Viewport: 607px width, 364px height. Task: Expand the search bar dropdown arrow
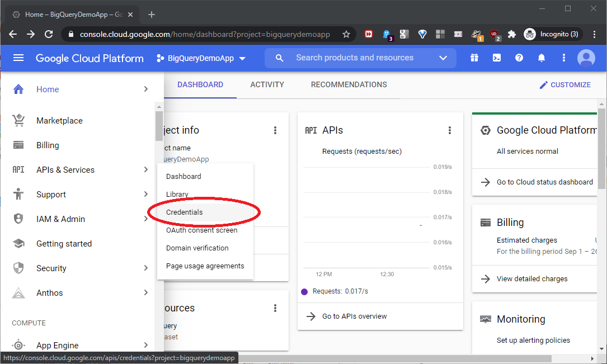click(443, 58)
